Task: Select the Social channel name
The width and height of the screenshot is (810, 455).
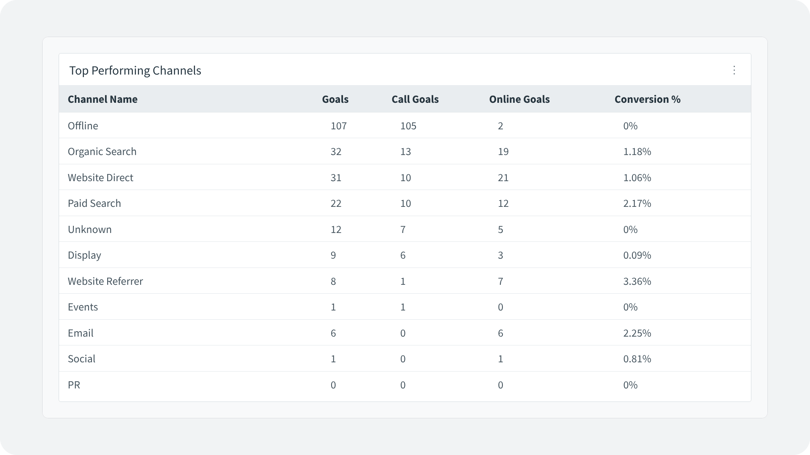Action: click(82, 359)
